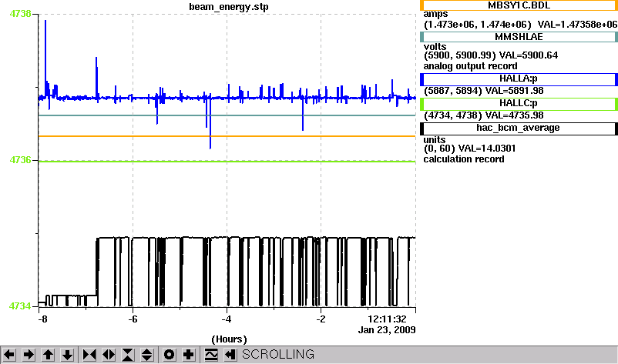
Task: Click the 'amps' units label
Action: coord(435,15)
